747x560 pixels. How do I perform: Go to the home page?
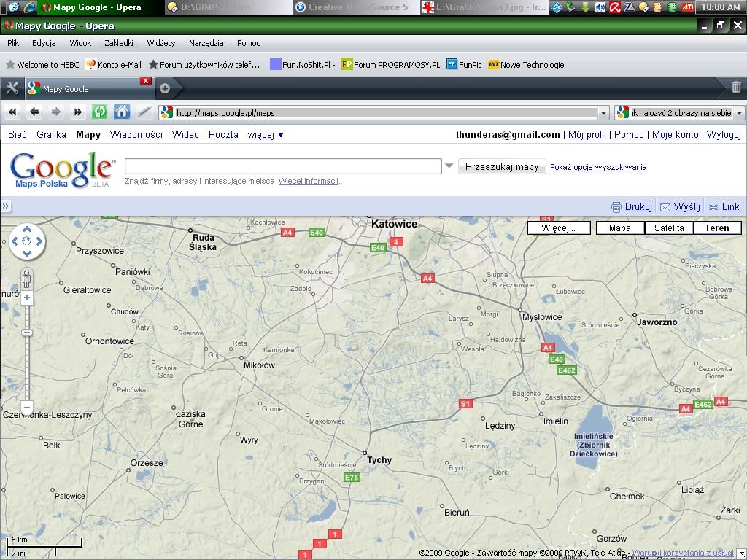click(122, 112)
